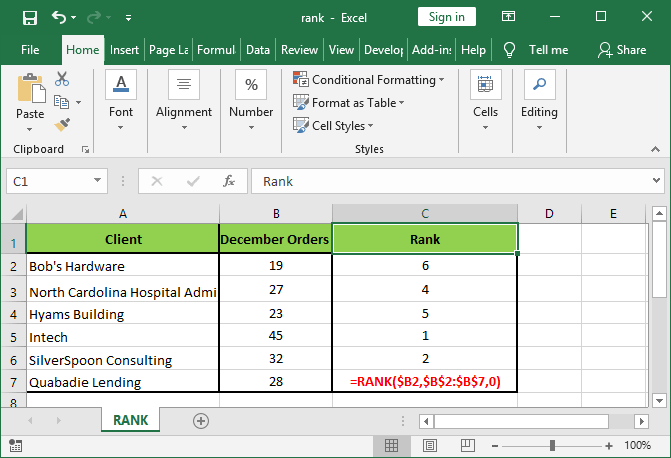Select the RANK sheet tab
The height and width of the screenshot is (458, 671).
[131, 420]
